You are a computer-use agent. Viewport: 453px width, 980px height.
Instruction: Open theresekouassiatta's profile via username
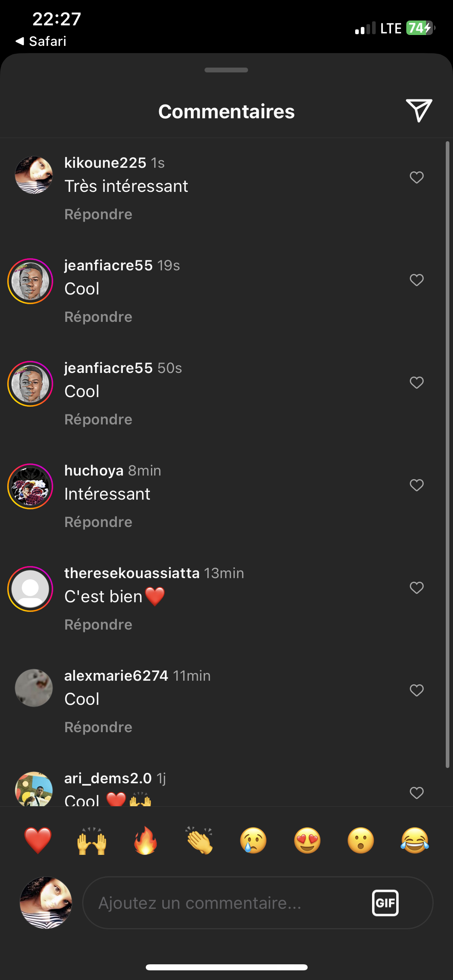(132, 573)
